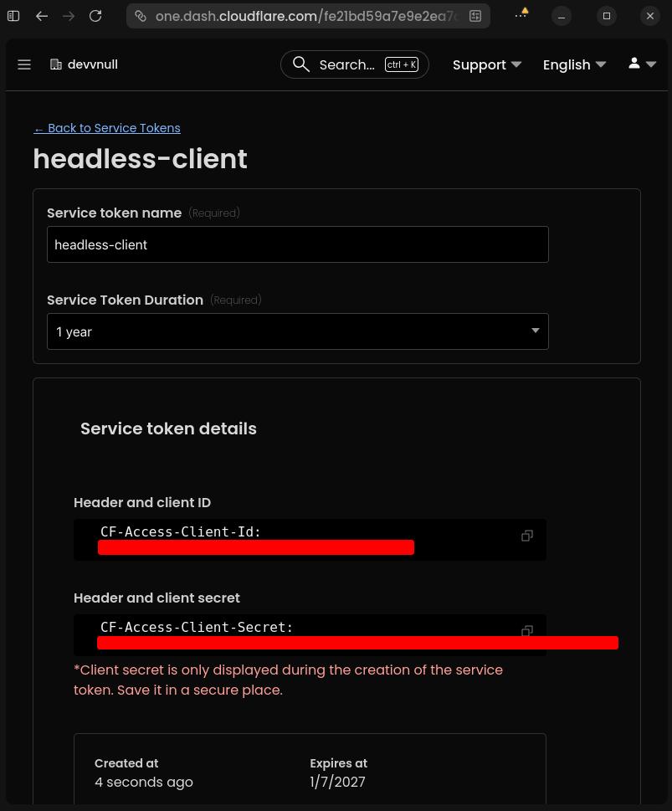Click the one.dash.cloudflare.com address bar

coord(293,15)
